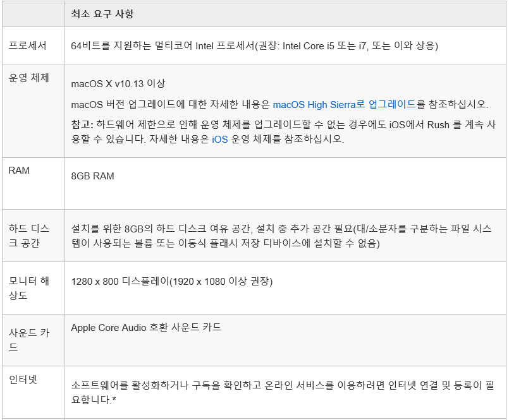The width and height of the screenshot is (509, 420).
Task: Click the 인터넷 row label
Action: pyautogui.click(x=23, y=380)
